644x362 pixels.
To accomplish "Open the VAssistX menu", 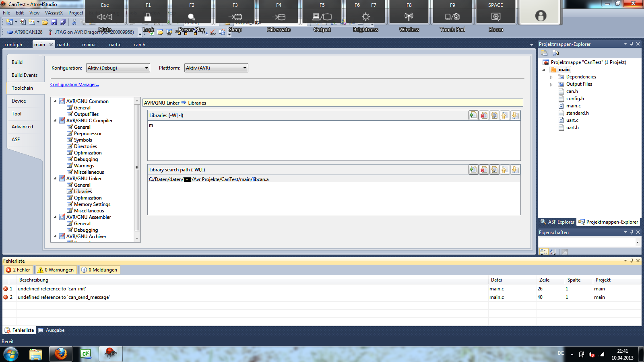I will click(x=54, y=13).
